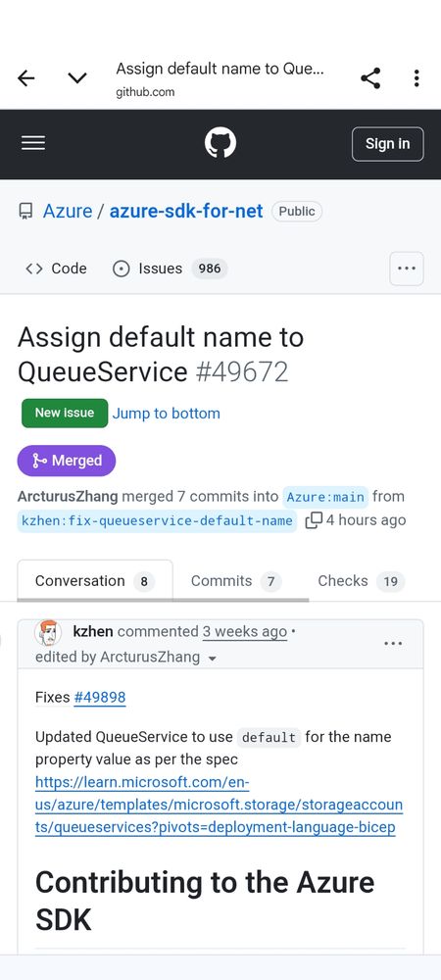Click the Sign in button
441x980 pixels.
click(x=387, y=144)
